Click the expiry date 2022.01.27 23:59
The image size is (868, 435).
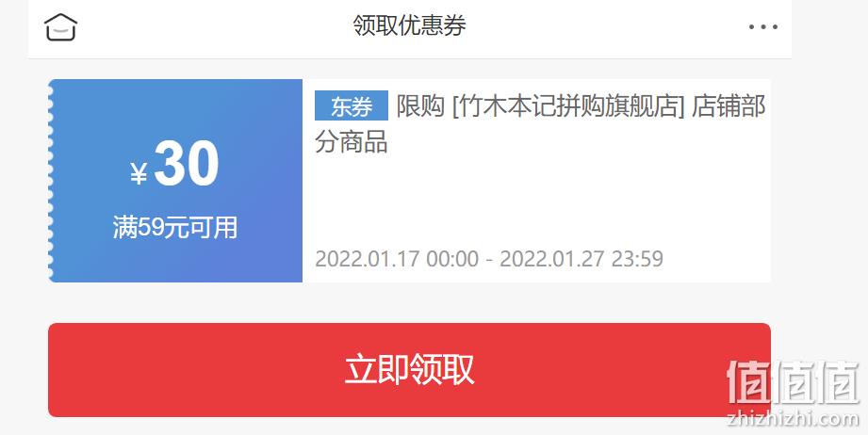pos(581,259)
